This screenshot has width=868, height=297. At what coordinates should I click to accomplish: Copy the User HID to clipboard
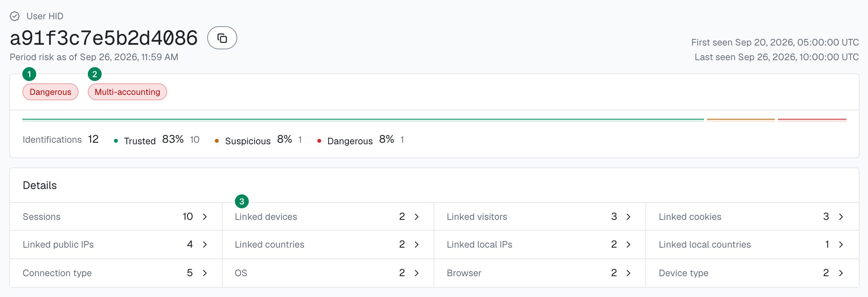pos(222,38)
